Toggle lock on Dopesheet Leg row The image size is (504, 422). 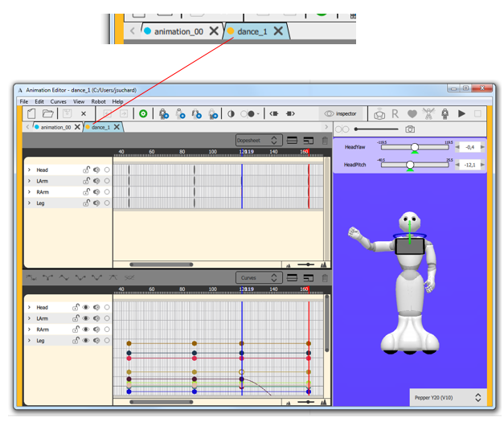tap(86, 203)
